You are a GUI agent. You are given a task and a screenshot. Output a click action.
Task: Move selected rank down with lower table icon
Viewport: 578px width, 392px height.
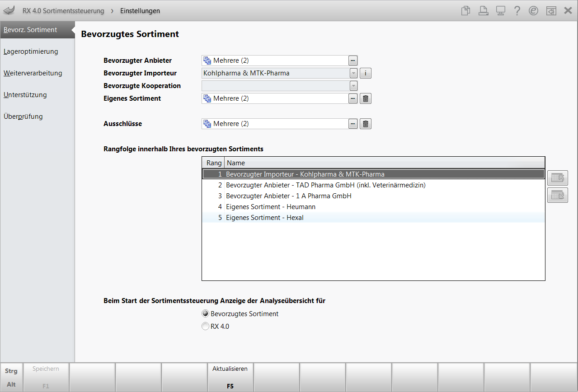coord(558,195)
